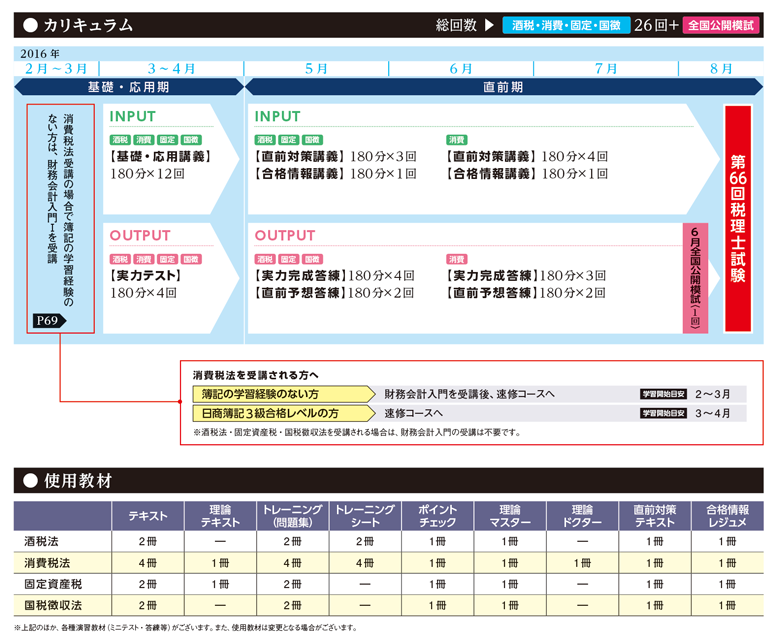Click the blue 酒税・消費・固定・国徴 badge
This screenshot has height=640, width=775.
point(565,25)
